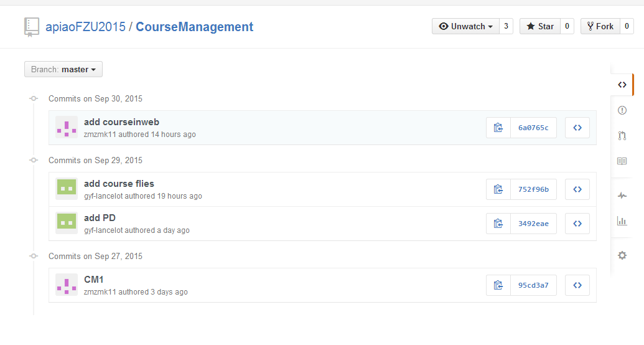The height and width of the screenshot is (345, 644).
Task: Open commit hash 752f96b
Action: [533, 189]
